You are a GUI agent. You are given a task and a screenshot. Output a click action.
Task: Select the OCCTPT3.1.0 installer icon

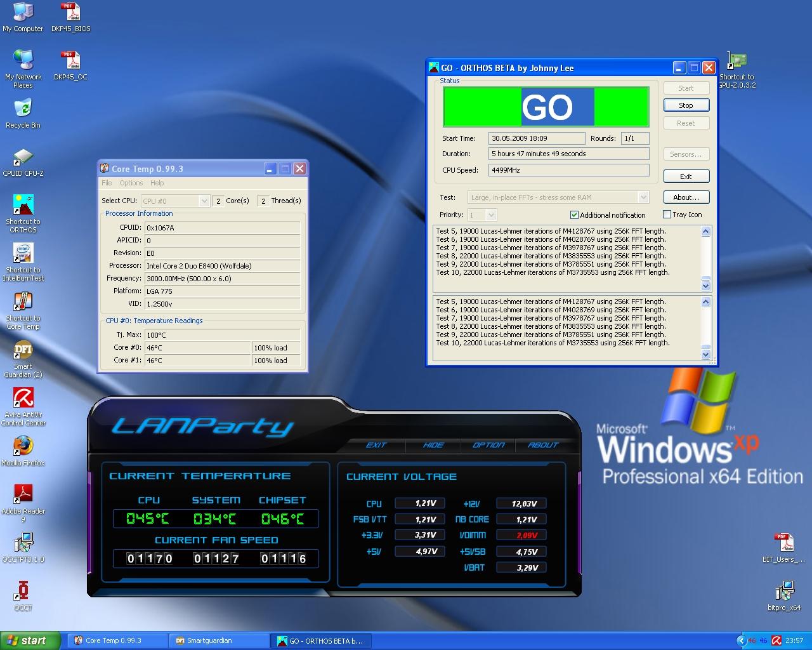point(23,548)
